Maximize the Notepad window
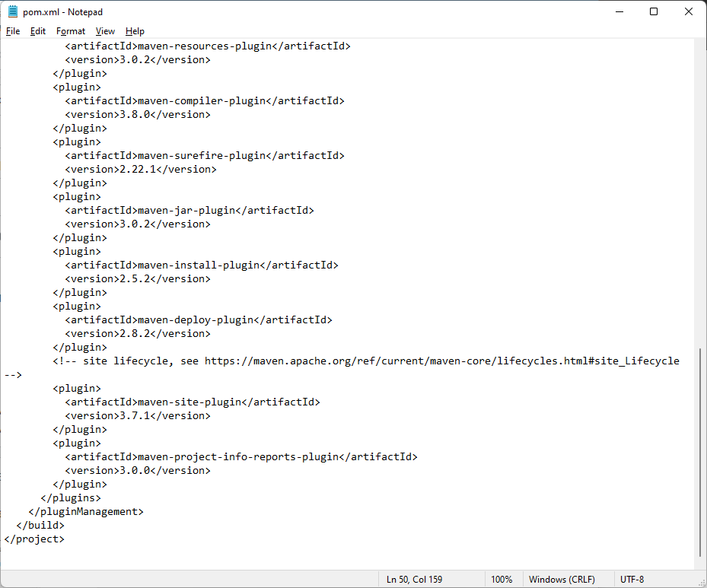The height and width of the screenshot is (588, 707). (x=654, y=11)
